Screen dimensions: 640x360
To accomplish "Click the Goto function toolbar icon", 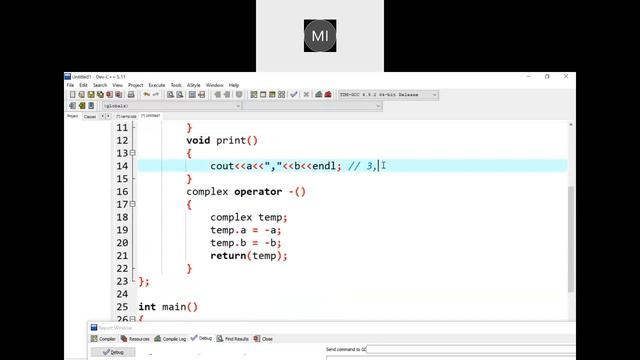I will pos(192,95).
